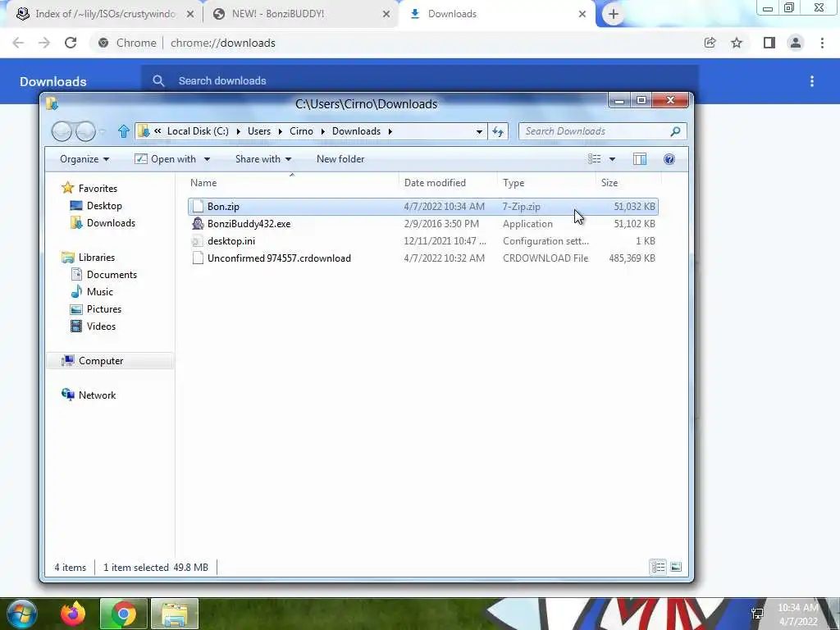The height and width of the screenshot is (630, 840).
Task: Click Explorer Back navigation button
Action: [x=62, y=131]
